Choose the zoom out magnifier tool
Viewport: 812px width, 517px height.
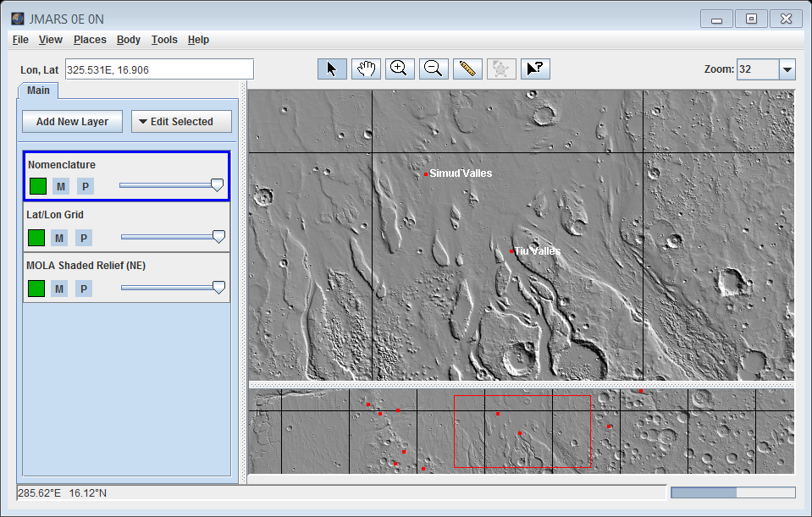(x=434, y=69)
